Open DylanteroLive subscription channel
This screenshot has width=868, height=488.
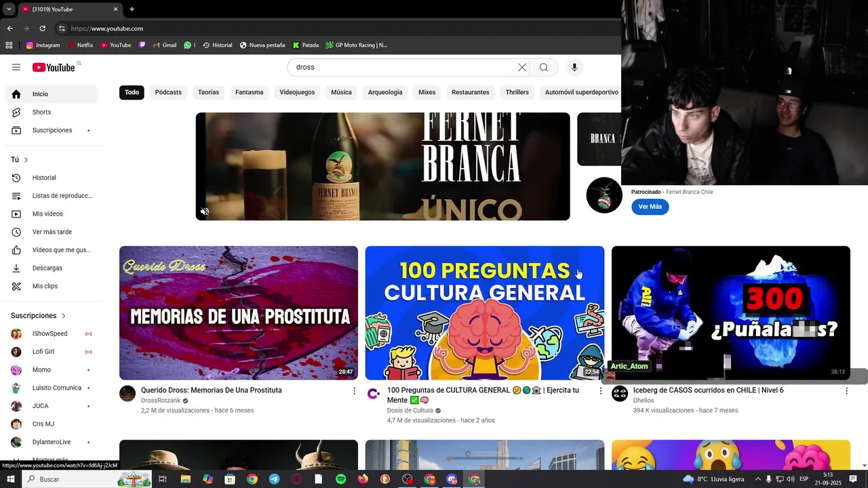pyautogui.click(x=52, y=442)
